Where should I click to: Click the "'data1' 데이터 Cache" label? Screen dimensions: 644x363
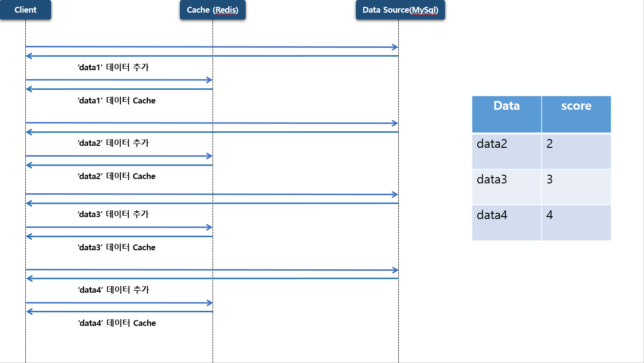[117, 101]
